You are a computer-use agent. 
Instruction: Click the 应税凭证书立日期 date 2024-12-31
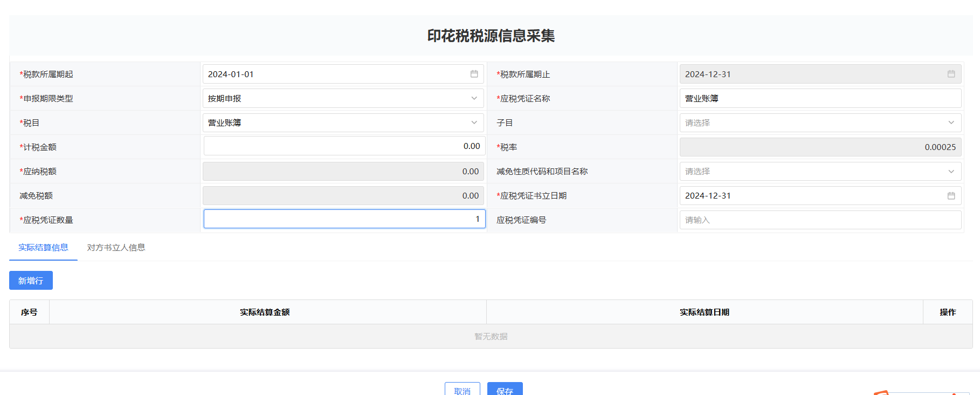click(708, 195)
